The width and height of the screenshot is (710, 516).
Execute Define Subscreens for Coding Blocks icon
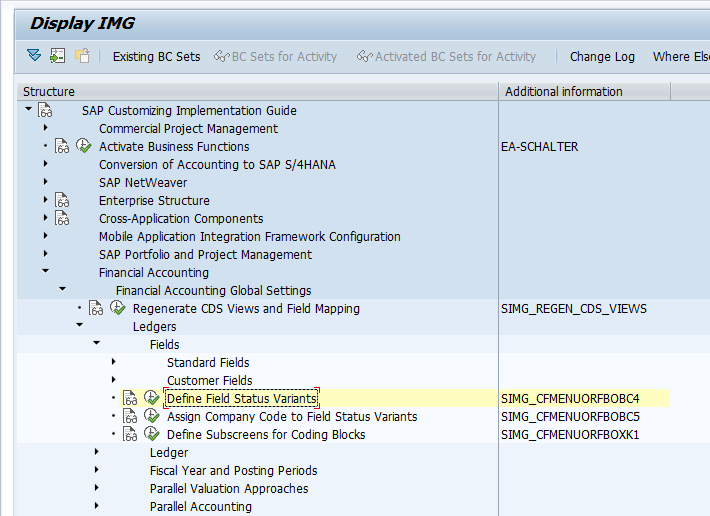(152, 434)
